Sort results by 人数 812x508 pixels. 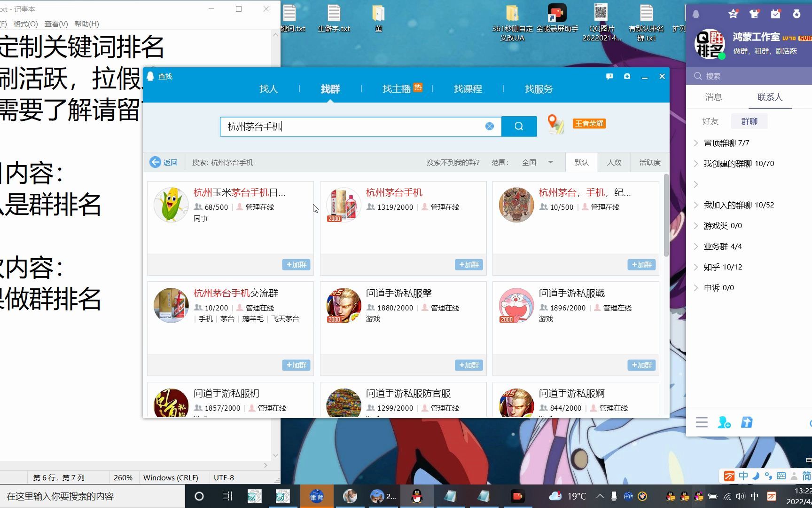pyautogui.click(x=614, y=162)
